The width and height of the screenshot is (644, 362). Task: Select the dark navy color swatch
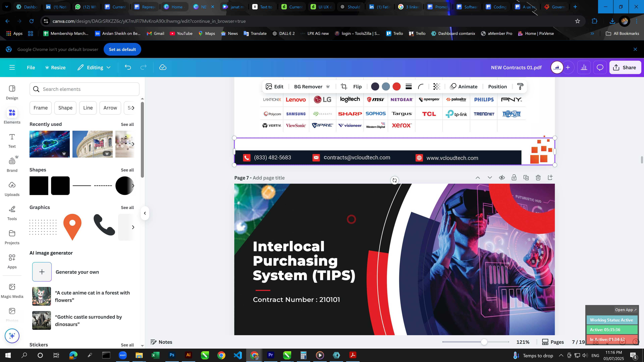(x=375, y=87)
